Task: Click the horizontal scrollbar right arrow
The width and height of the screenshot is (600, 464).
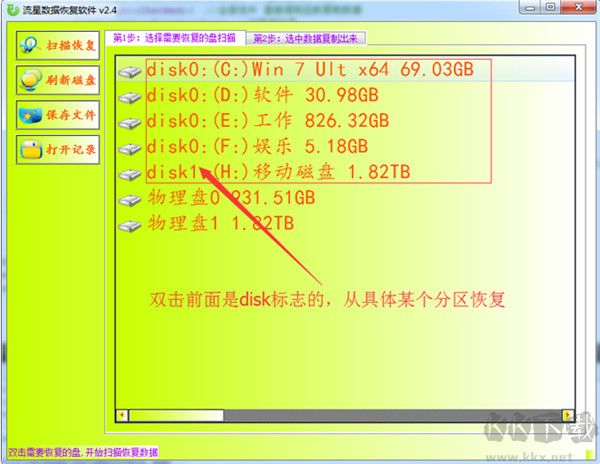Action: (567, 415)
